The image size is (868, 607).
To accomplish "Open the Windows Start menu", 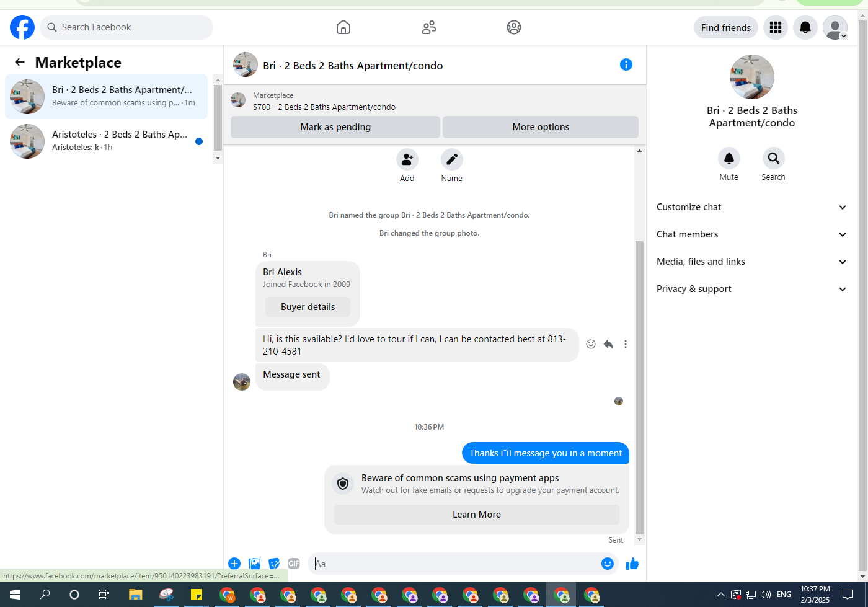I will pos(15,595).
